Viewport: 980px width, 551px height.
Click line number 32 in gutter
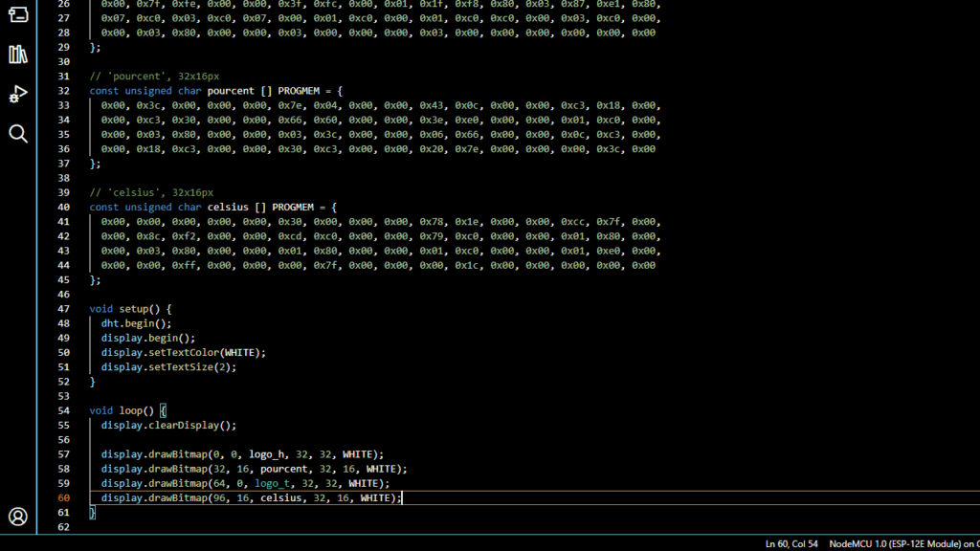click(x=64, y=91)
